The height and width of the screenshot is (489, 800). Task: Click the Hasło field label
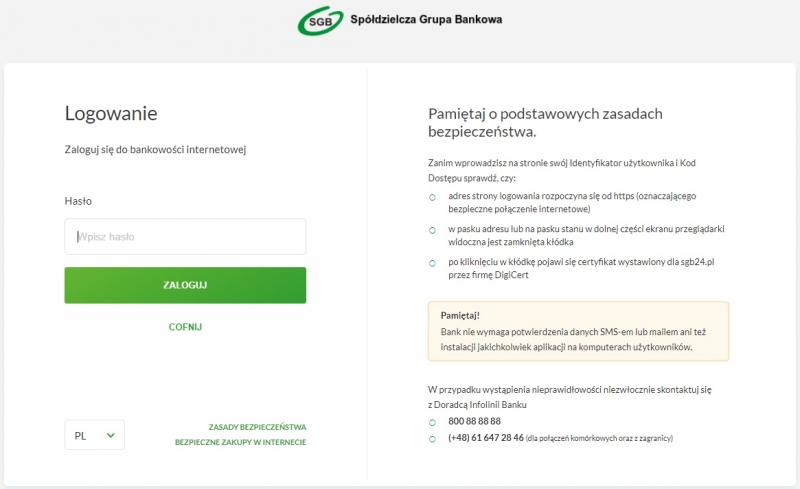click(78, 201)
